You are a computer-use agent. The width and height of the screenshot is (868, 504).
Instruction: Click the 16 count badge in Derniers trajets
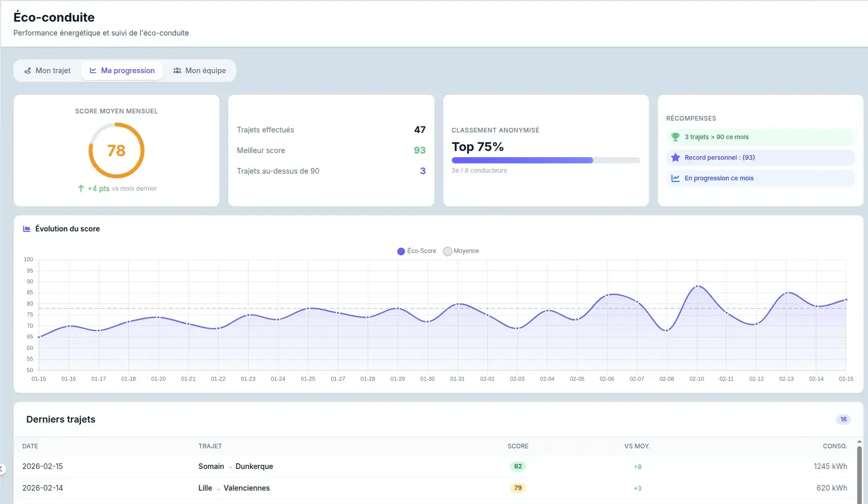point(843,419)
